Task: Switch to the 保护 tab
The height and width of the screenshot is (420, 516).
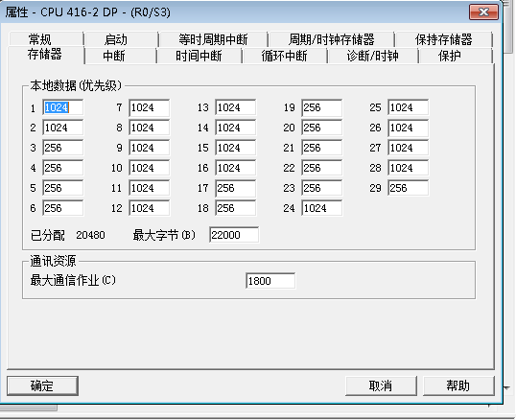Action: click(456, 56)
